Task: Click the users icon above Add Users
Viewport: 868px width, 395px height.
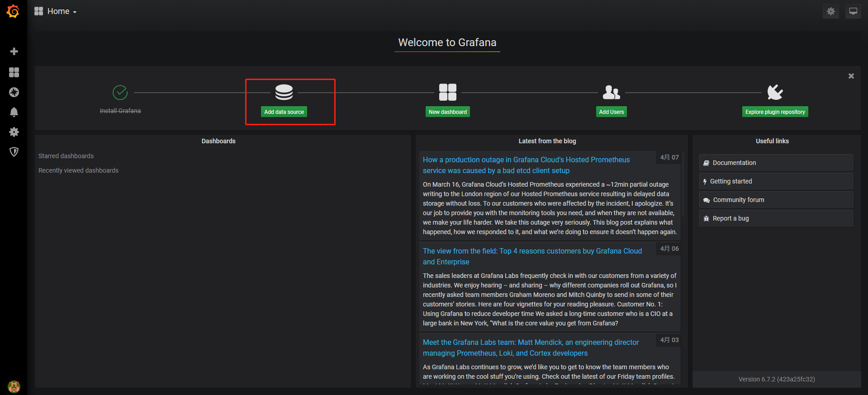Action: click(x=612, y=92)
